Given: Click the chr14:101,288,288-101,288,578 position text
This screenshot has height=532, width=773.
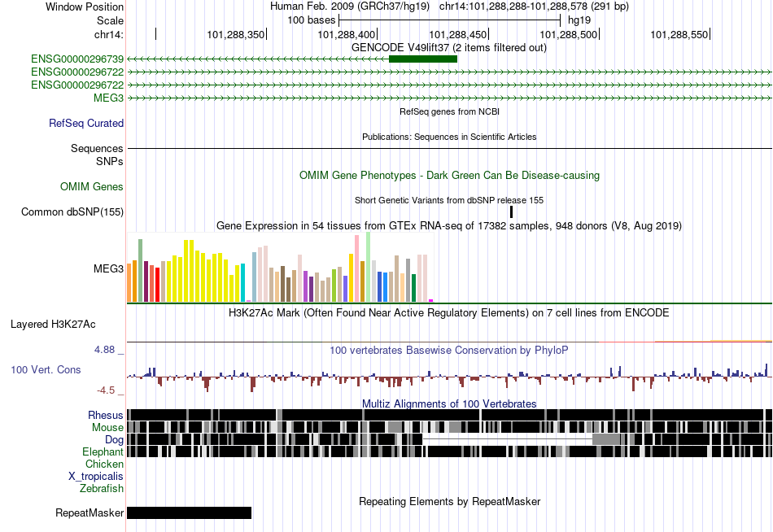Looking at the screenshot, I should point(534,7).
